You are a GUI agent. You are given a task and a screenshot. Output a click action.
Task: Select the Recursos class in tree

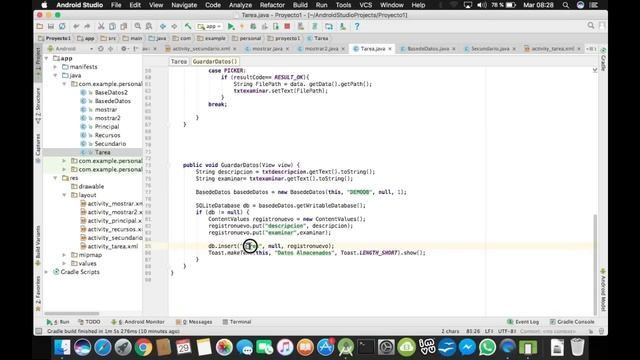pos(107,136)
